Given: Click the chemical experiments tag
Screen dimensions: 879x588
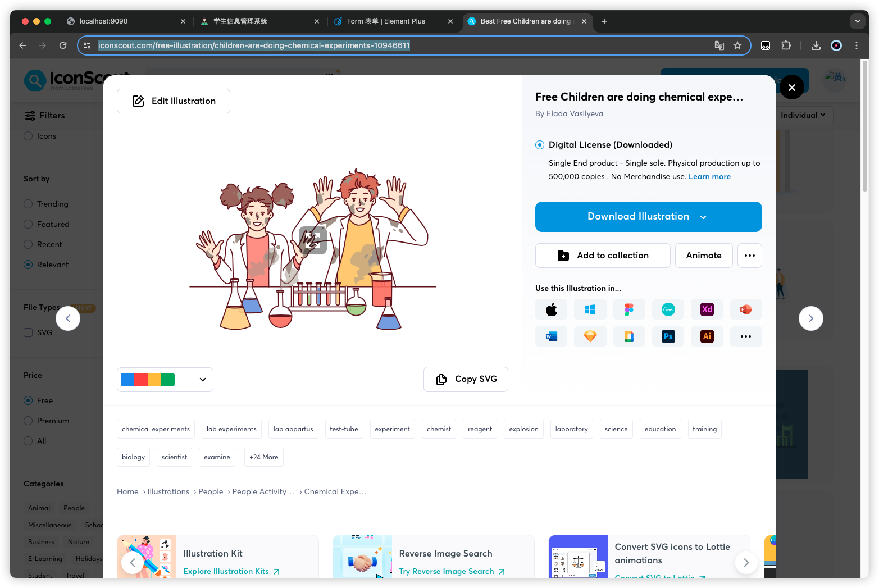Looking at the screenshot, I should pos(156,429).
